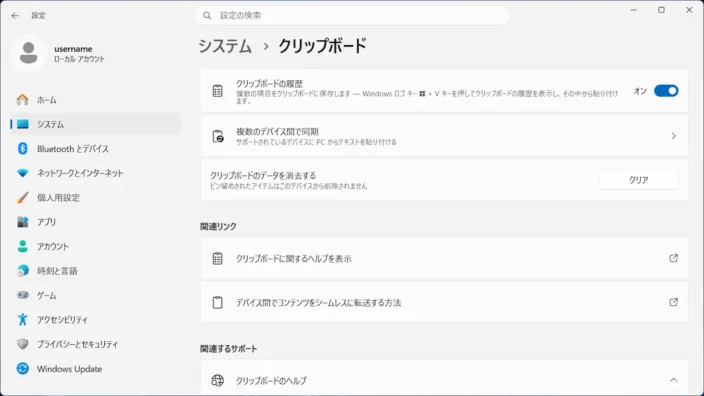Screen dimensions: 704x396
Task: Click the back arrow in Settings
Action: pos(15,16)
